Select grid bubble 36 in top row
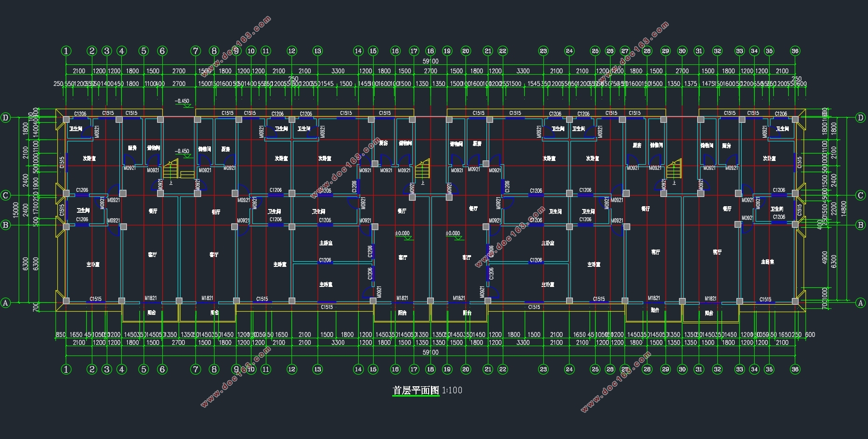 click(795, 51)
